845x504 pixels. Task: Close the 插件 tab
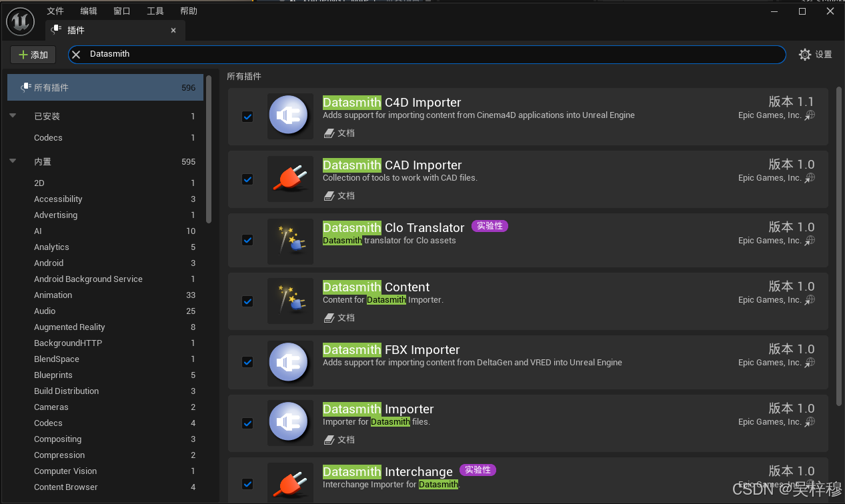click(173, 31)
